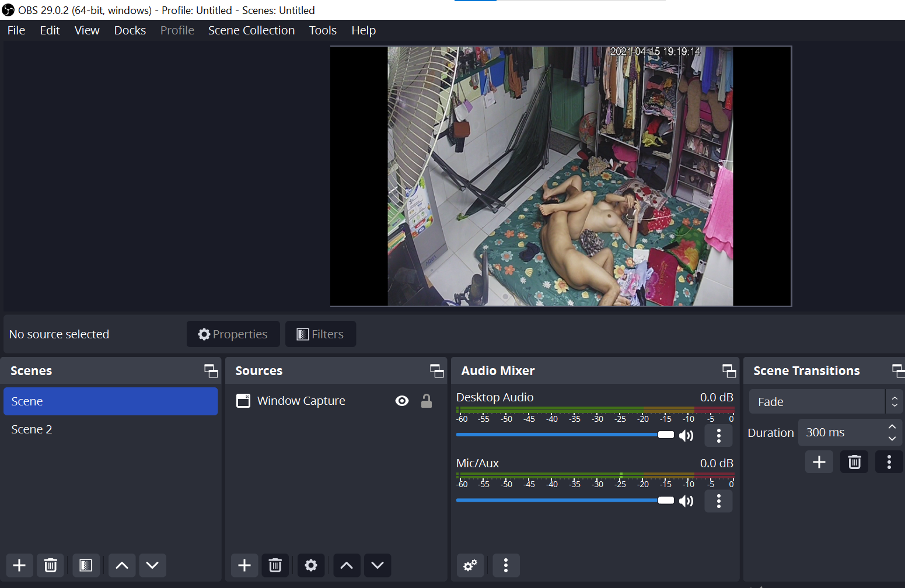Remove selected scene using trash icon

(x=51, y=565)
